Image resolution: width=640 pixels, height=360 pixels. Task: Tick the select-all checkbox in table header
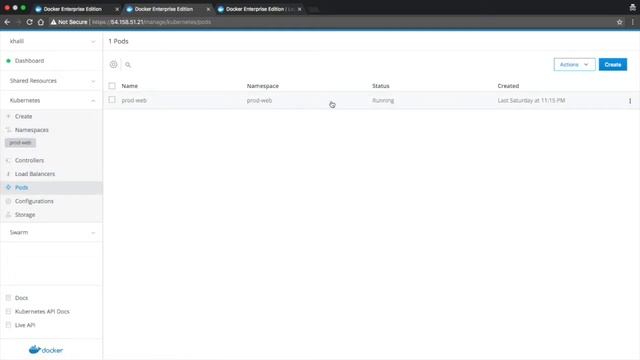pyautogui.click(x=112, y=86)
